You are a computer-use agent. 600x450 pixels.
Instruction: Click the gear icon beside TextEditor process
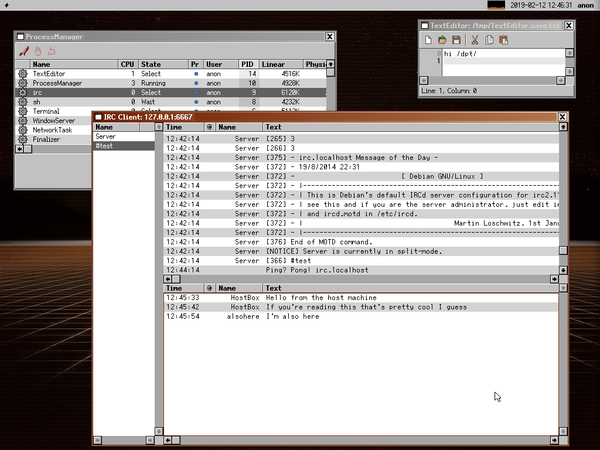pyautogui.click(x=23, y=73)
